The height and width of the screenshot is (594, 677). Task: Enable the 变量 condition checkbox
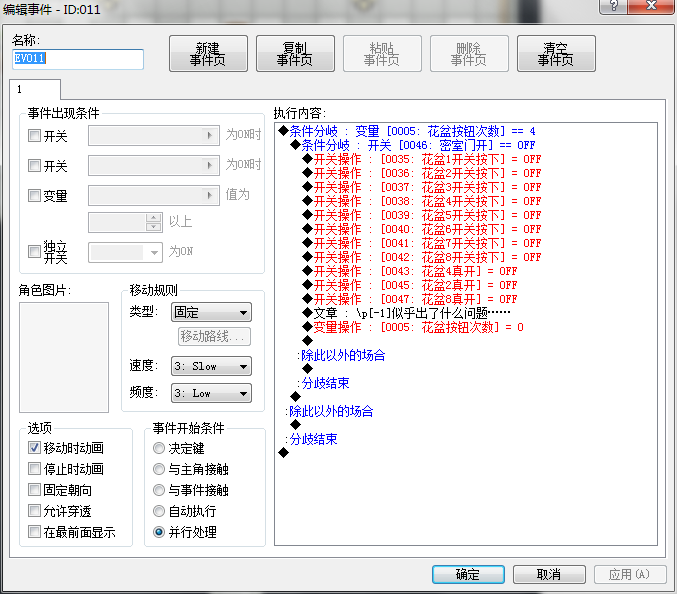click(34, 196)
